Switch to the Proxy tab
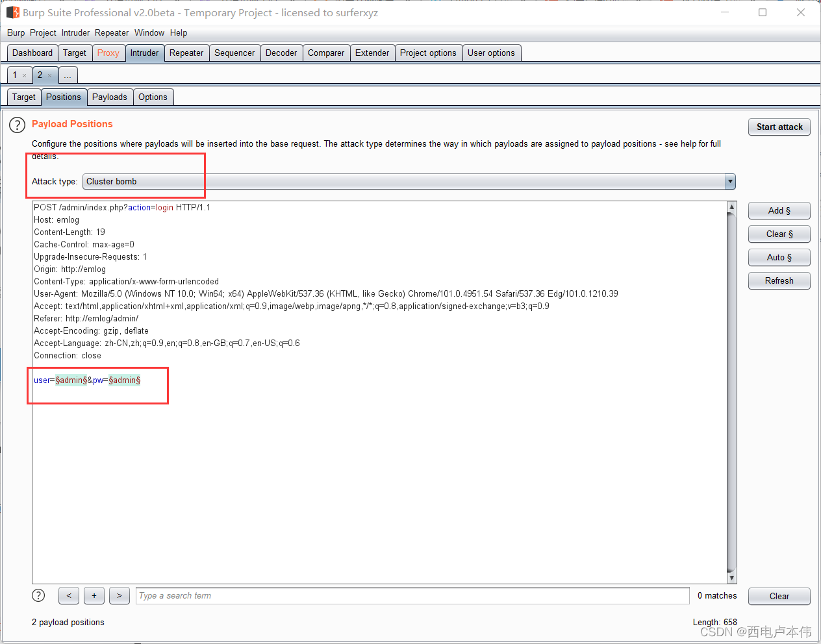This screenshot has height=644, width=821. [108, 53]
